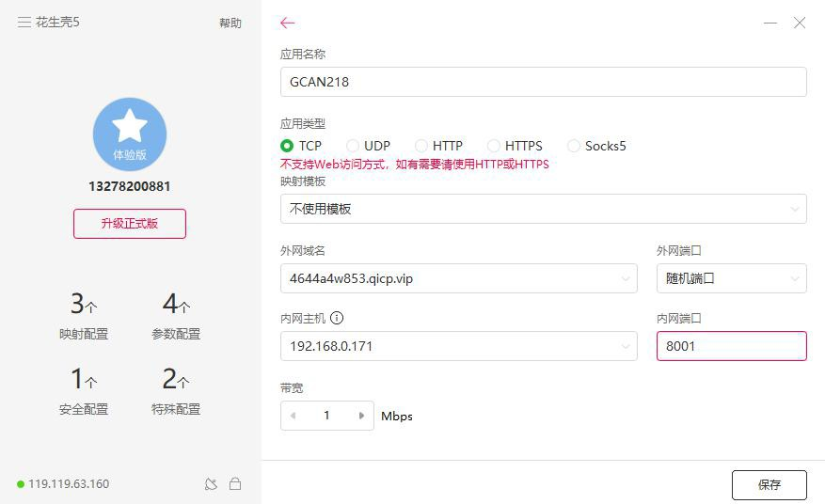This screenshot has height=504, width=825.
Task: Click the 保存 button
Action: (x=769, y=484)
